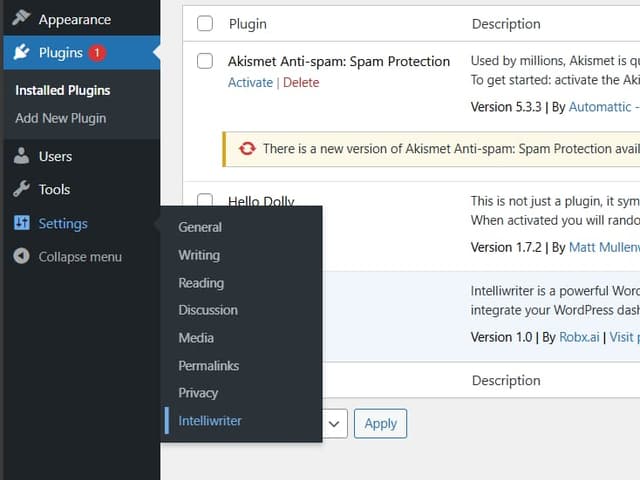The image size is (640, 480).
Task: Click the Settings sliders icon
Action: [x=21, y=223]
